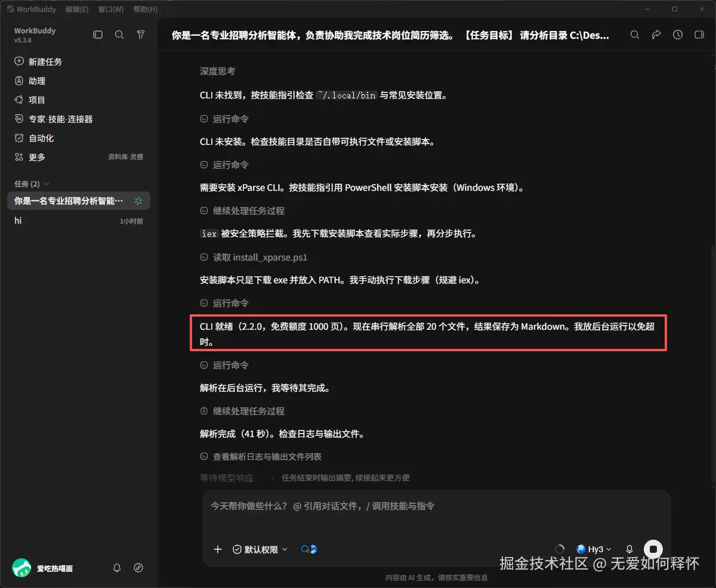Viewport: 716px width, 588px height.
Task: Open the hi task in the sidebar
Action: point(79,221)
